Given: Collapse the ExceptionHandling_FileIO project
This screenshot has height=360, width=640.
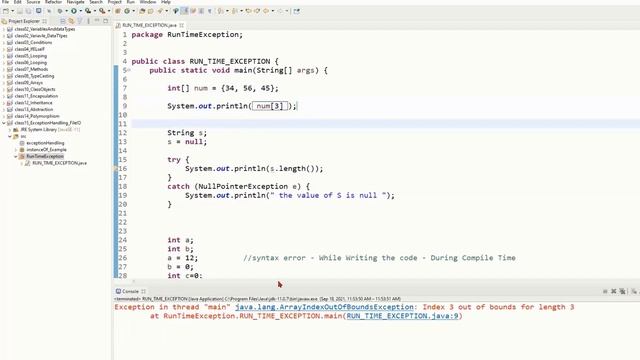Looking at the screenshot, I should [4, 123].
